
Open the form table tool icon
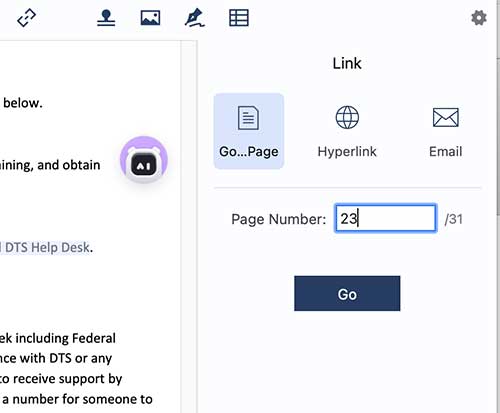click(x=239, y=18)
